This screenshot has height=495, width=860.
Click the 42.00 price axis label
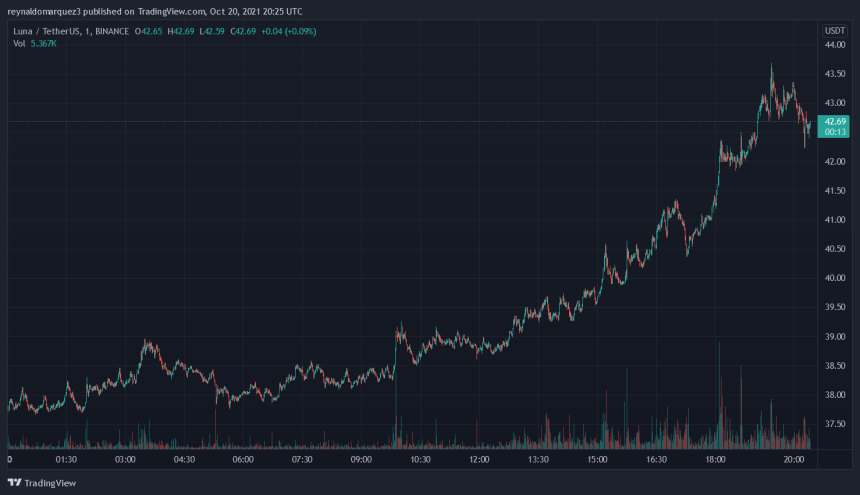(835, 162)
